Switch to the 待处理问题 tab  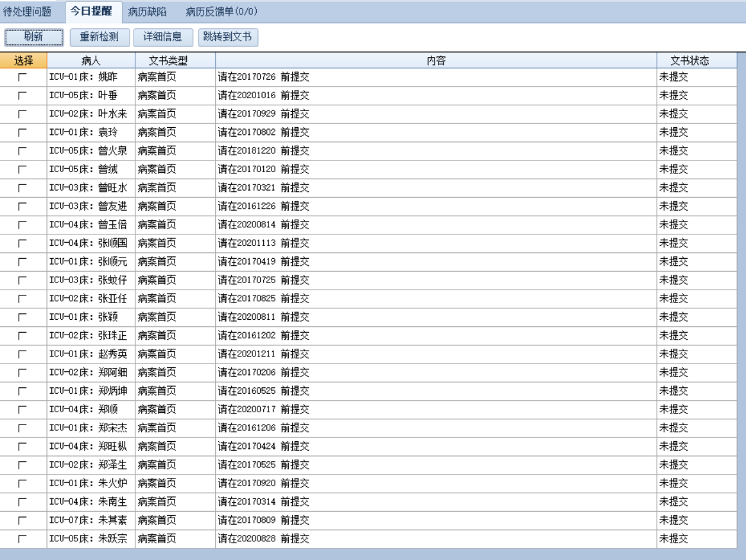27,12
